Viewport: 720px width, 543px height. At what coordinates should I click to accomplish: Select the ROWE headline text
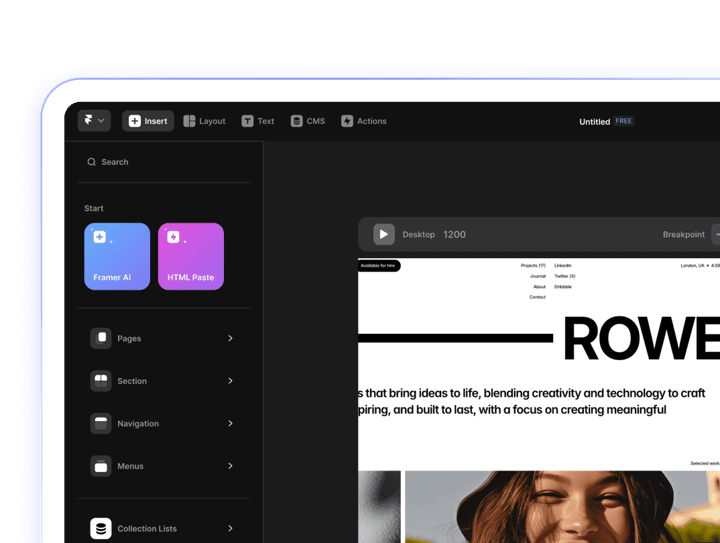click(x=641, y=339)
